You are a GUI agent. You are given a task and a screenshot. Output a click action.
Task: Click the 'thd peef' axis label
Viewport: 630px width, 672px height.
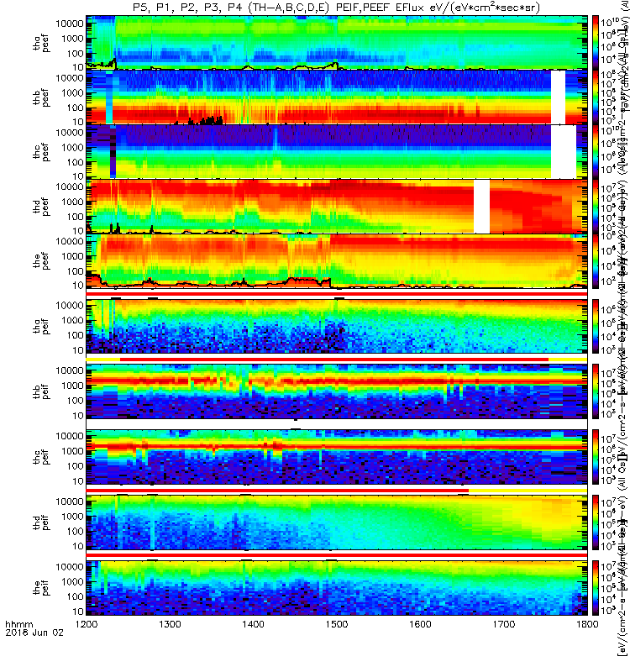(41, 207)
